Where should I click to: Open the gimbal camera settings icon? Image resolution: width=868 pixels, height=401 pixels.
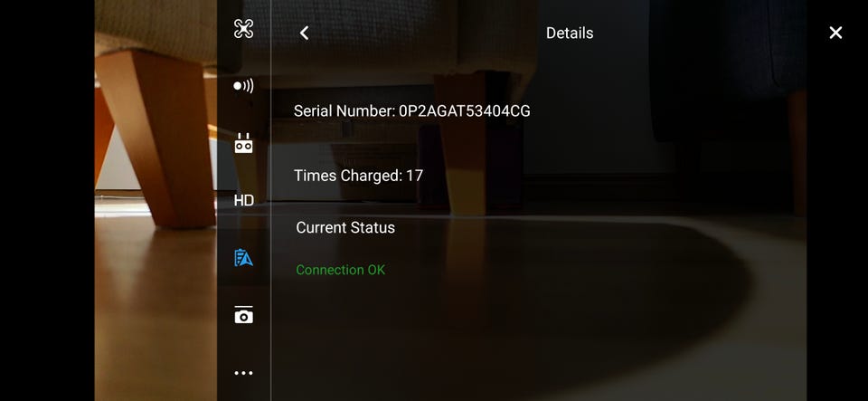pyautogui.click(x=243, y=315)
